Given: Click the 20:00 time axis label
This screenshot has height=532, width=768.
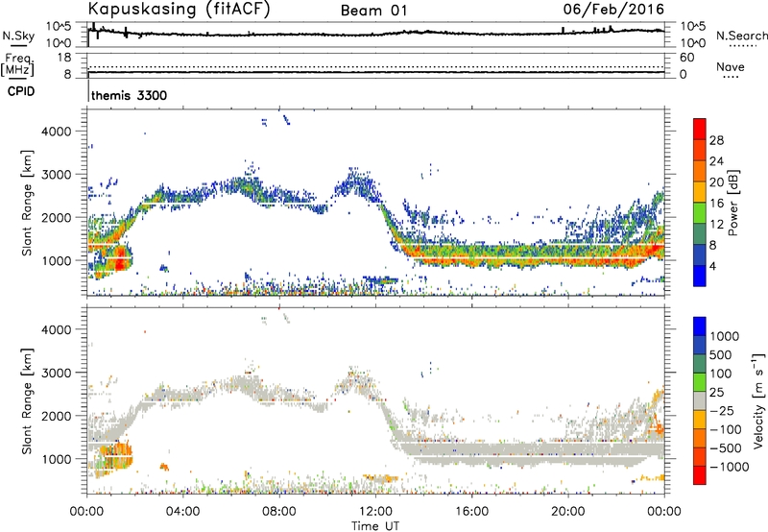Looking at the screenshot, I should tap(568, 512).
